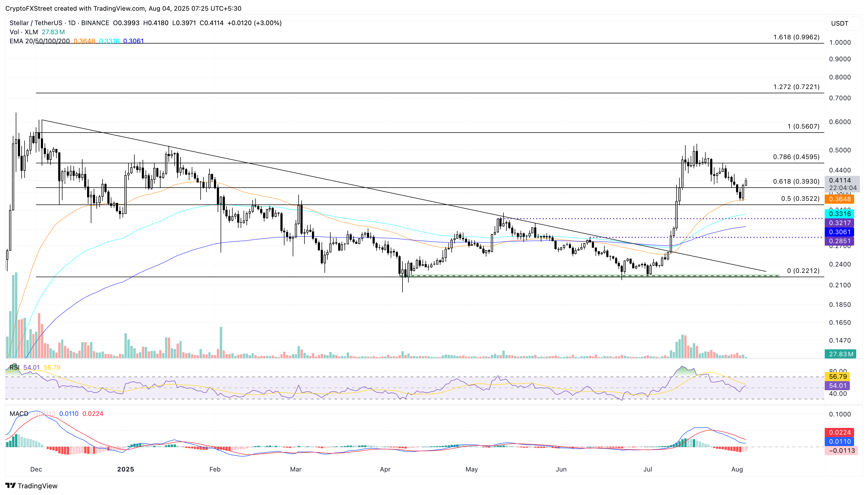Click the purple 0.2851 level price tag
The image size is (868, 495).
[839, 241]
